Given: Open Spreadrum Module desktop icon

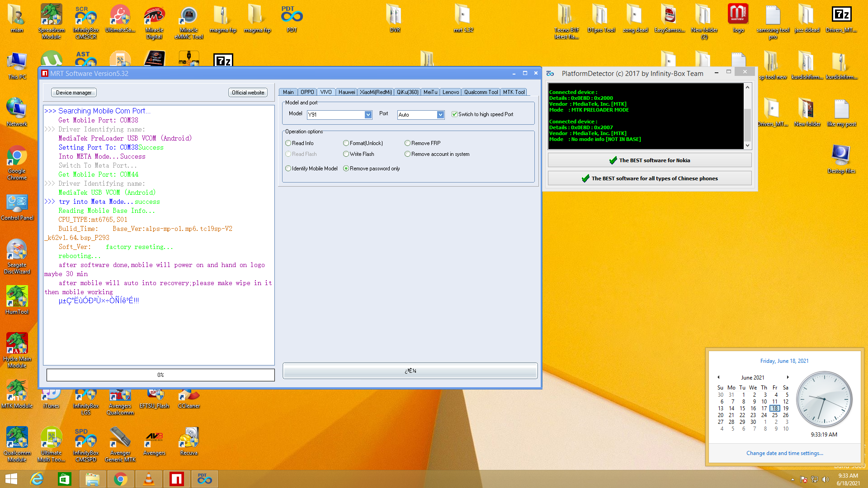Looking at the screenshot, I should pos(51,21).
